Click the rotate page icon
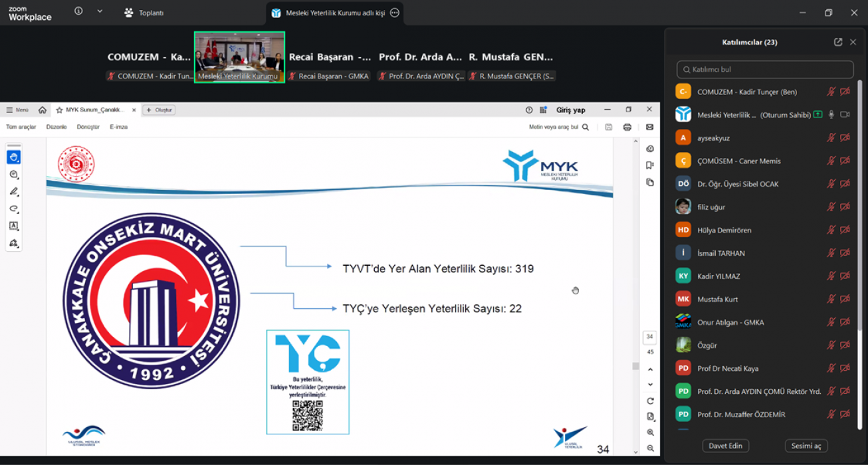The height and width of the screenshot is (465, 868). [x=650, y=401]
